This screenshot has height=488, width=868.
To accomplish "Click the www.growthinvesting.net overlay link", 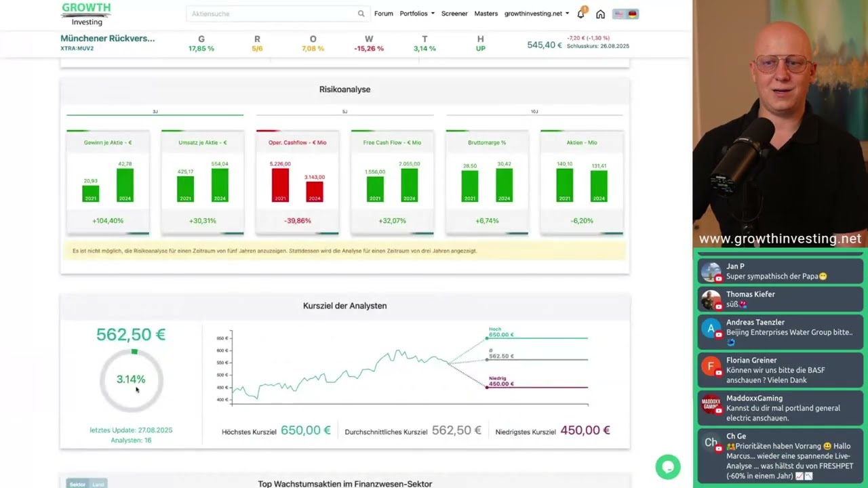I will click(x=780, y=239).
